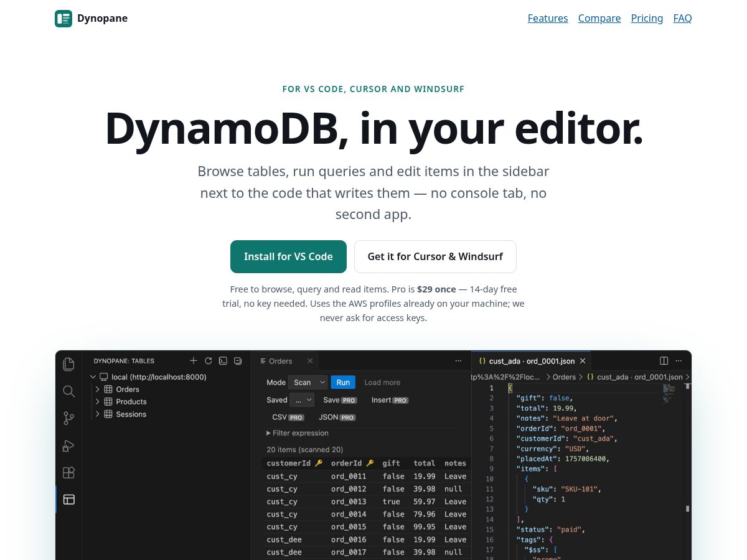Switch to the Orders editor tab
Image resolution: width=747 pixels, height=560 pixels.
pyautogui.click(x=284, y=361)
